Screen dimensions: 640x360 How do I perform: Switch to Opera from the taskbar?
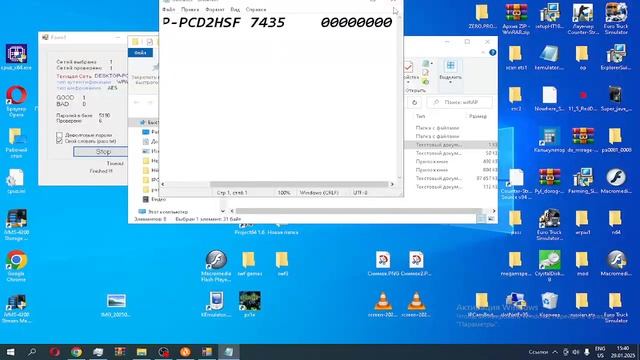[55, 352]
